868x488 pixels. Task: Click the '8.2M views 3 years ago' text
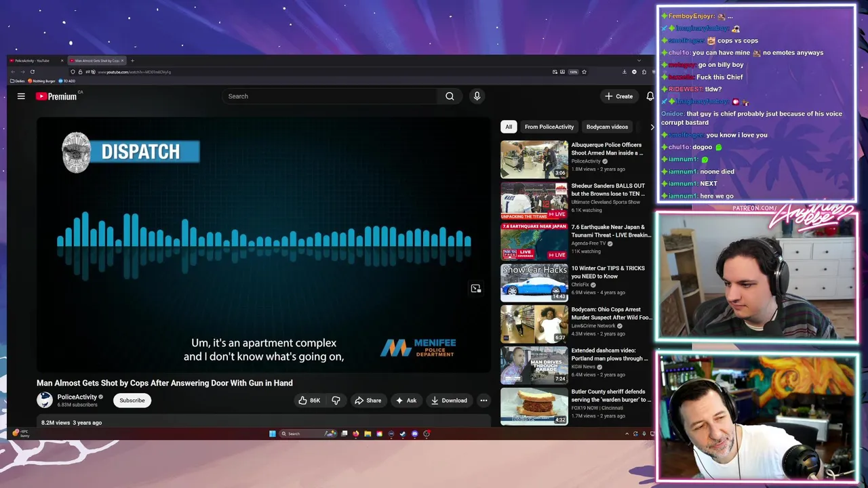[71, 423]
